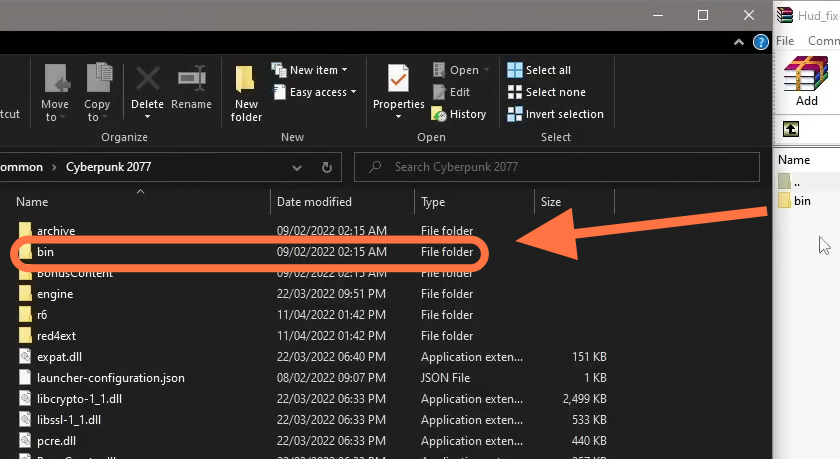
Task: Click the Search Cyberpunk 2077 field
Action: click(x=557, y=167)
